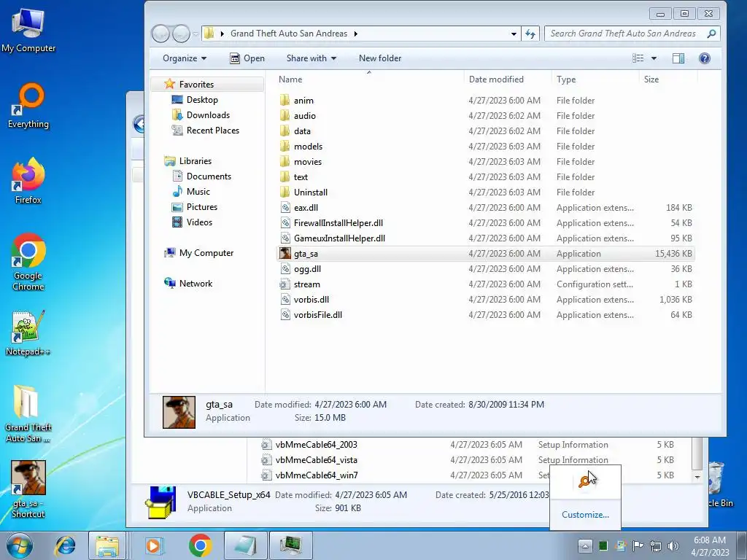Open Notepad++ desktop shortcut
This screenshot has width=747, height=560.
pos(28,333)
